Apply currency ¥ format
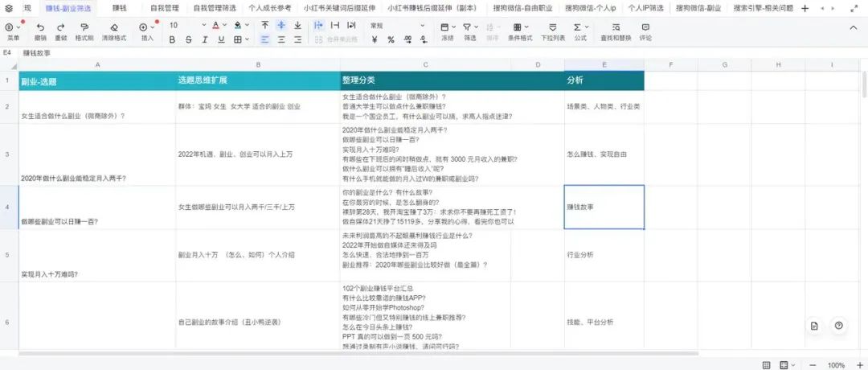868x370 pixels. (x=375, y=40)
